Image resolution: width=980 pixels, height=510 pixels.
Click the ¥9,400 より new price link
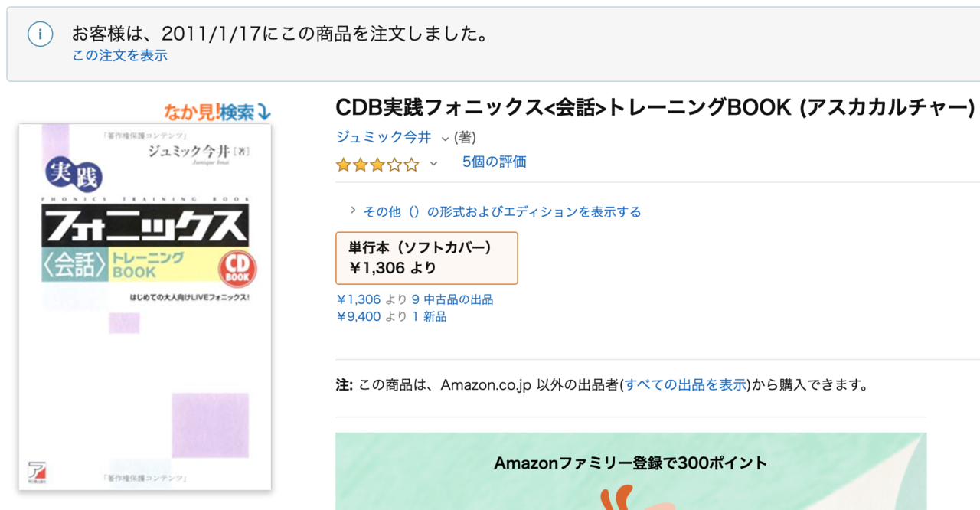coord(358,316)
